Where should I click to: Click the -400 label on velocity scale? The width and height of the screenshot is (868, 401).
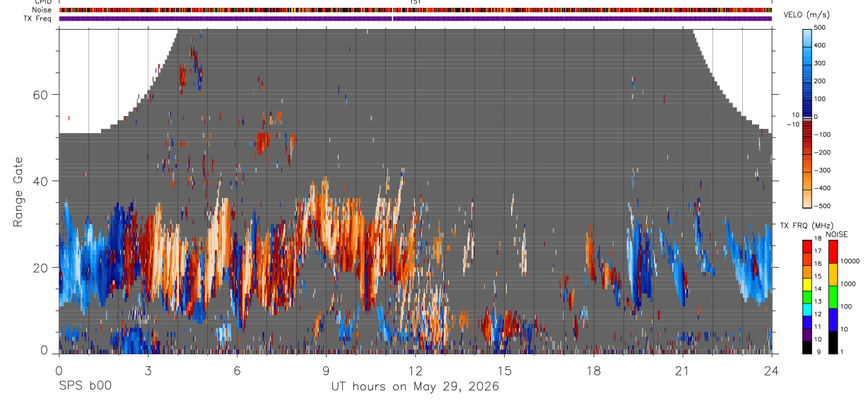[822, 188]
